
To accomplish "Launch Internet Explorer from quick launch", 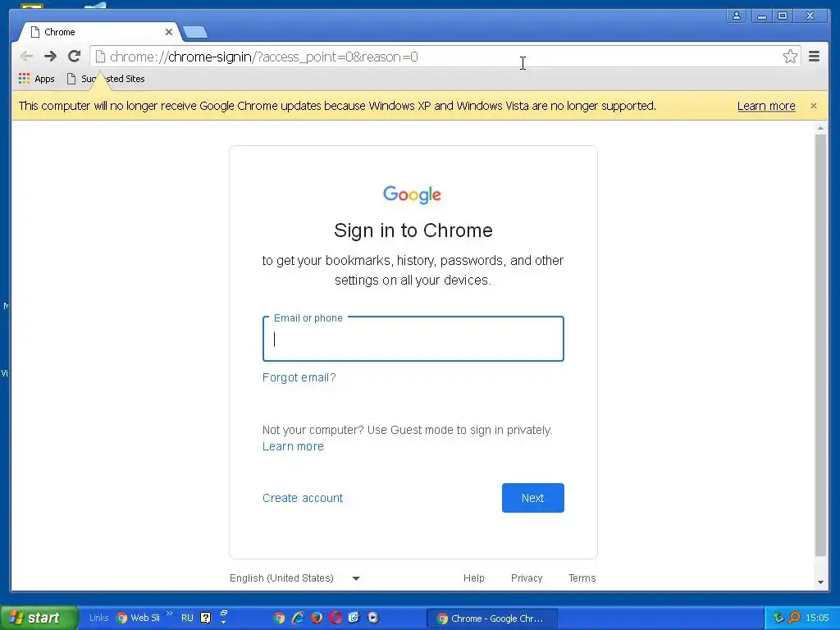I will (x=298, y=619).
